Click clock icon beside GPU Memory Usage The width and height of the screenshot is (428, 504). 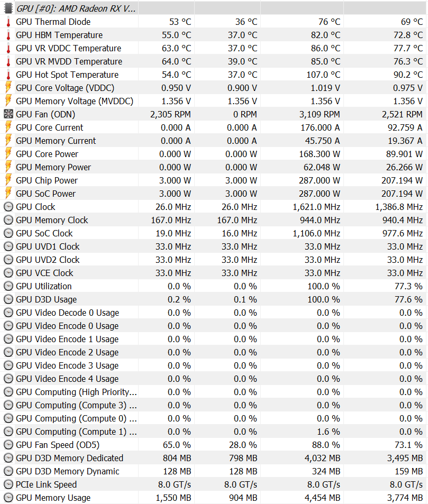click(8, 498)
